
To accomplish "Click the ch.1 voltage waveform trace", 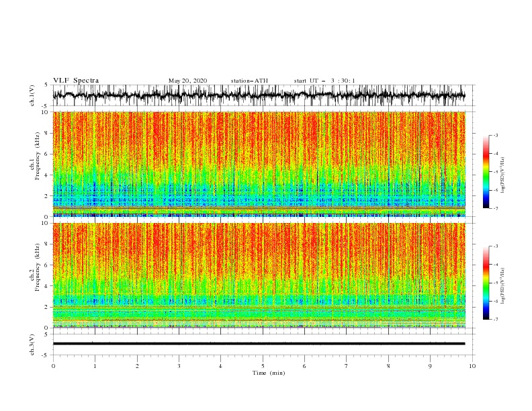I will tap(259, 95).
